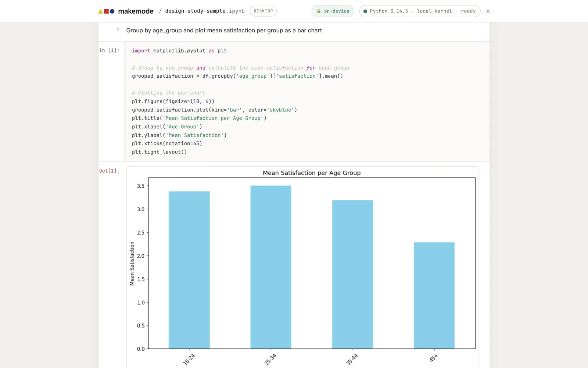Click the plt.ylabel('Mean Satisfaction') line
This screenshot has height=368, width=588.
pos(179,135)
